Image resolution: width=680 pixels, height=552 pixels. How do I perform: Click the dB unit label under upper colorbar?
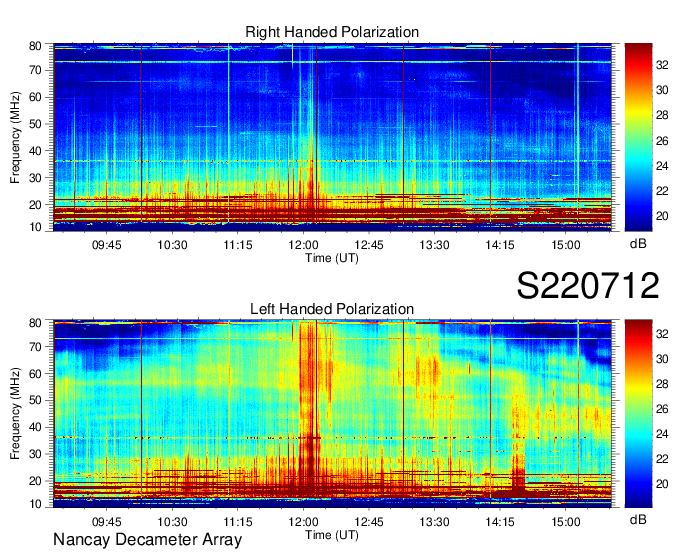tap(638, 244)
